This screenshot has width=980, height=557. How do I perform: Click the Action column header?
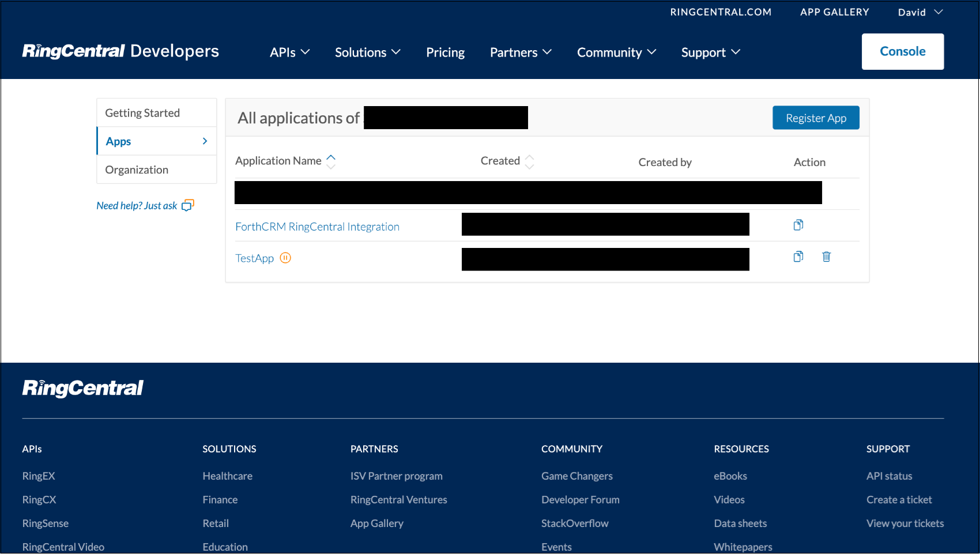[x=809, y=162]
